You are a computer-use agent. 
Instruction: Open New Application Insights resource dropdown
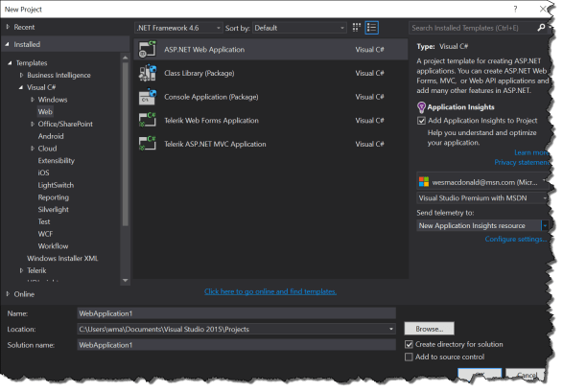coord(481,225)
